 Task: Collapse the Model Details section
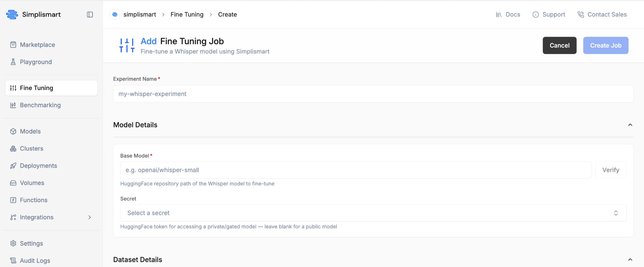pos(630,125)
